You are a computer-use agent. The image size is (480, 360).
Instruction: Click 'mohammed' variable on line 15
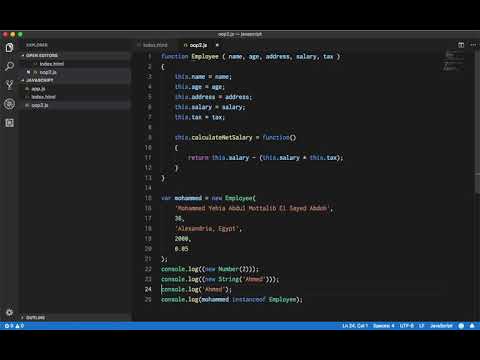188,198
